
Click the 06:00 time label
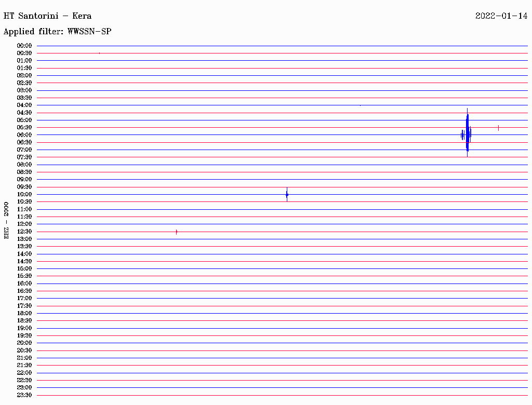[x=24, y=135]
